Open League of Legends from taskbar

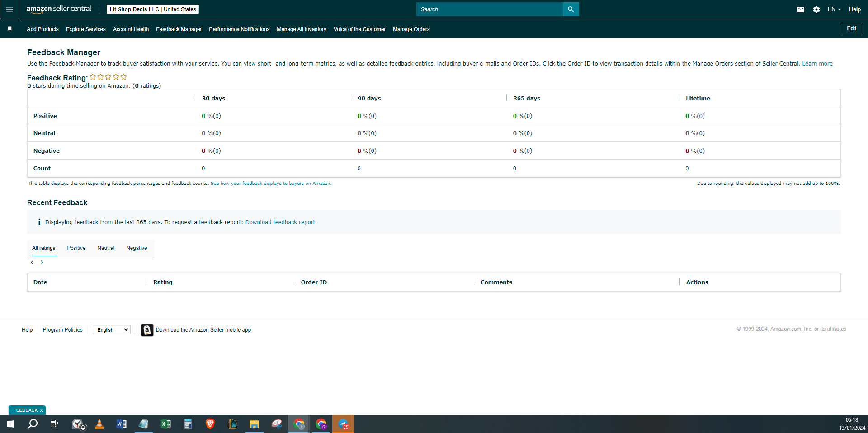pyautogui.click(x=232, y=424)
